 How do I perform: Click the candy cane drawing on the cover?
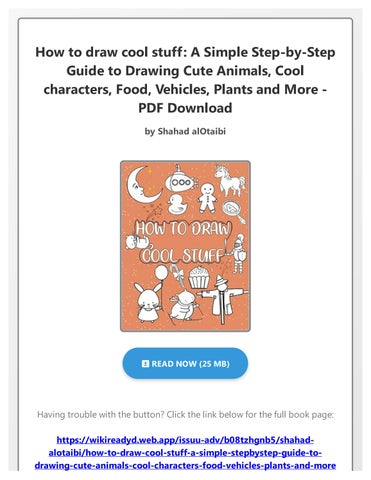[x=175, y=272]
